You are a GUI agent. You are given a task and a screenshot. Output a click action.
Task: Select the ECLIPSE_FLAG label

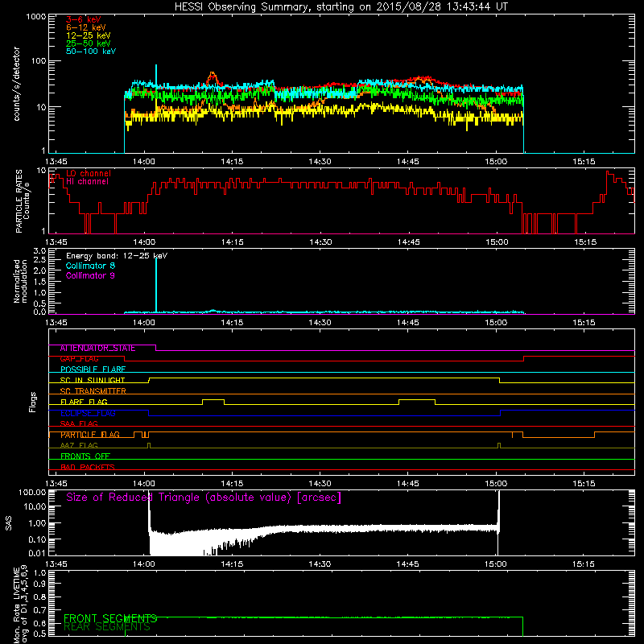pyautogui.click(x=88, y=413)
